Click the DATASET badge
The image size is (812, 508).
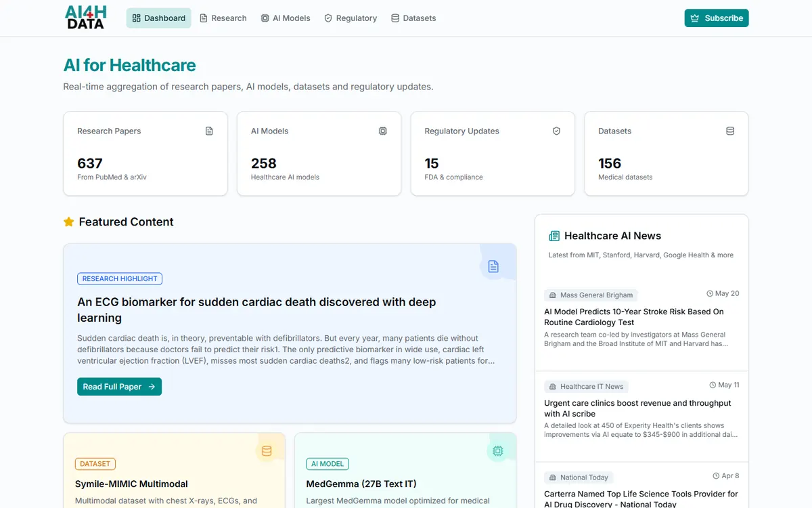pyautogui.click(x=95, y=464)
